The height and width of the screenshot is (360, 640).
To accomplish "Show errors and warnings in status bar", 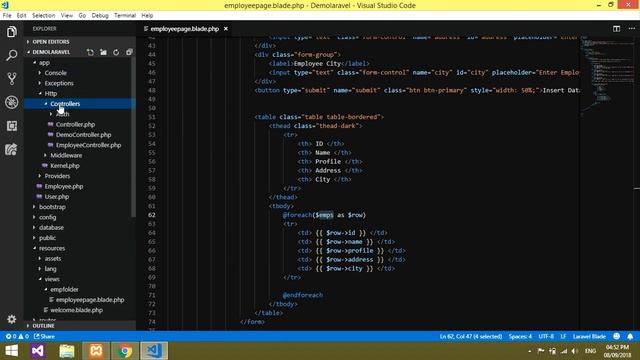I will [x=17, y=336].
